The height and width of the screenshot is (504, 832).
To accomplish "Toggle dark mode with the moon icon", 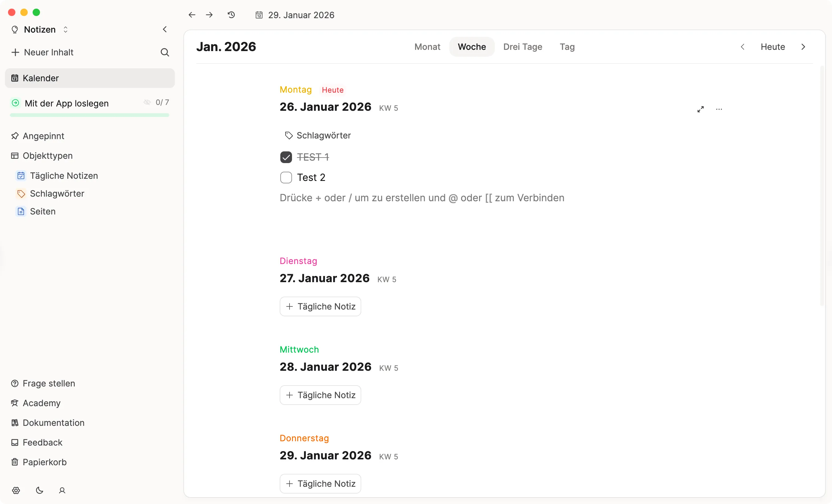I will pyautogui.click(x=39, y=490).
